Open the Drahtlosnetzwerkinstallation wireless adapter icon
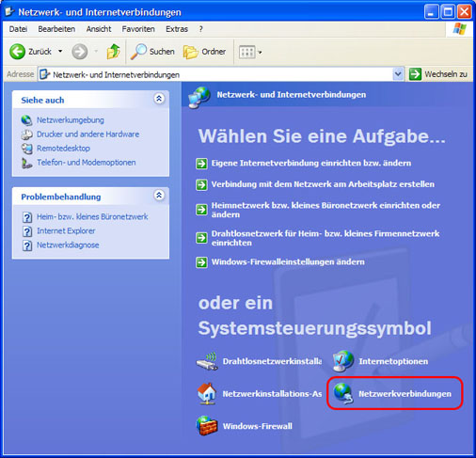Screen dimensions: 476x458 point(207,361)
